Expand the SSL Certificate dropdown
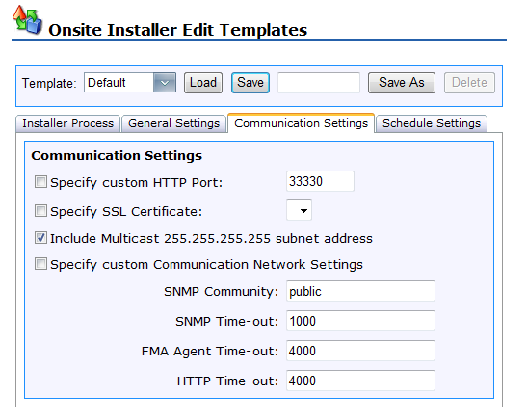The height and width of the screenshot is (420, 527). point(299,210)
